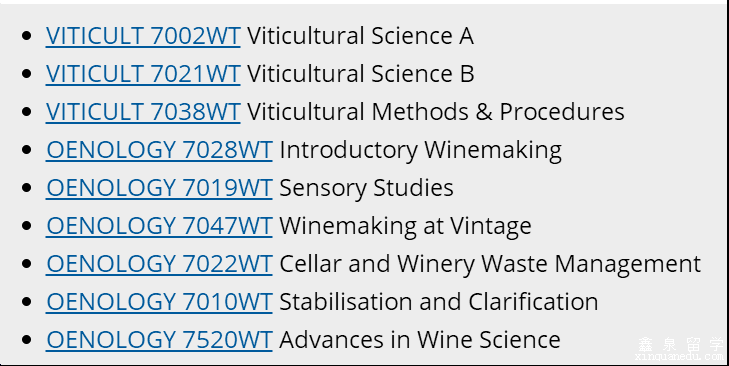Click the Introductory Winemaking title text
Image resolution: width=729 pixels, height=366 pixels.
pos(421,151)
